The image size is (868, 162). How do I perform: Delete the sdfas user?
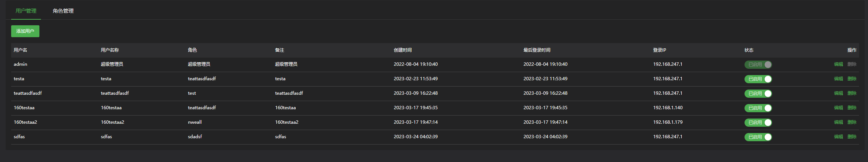click(x=852, y=137)
